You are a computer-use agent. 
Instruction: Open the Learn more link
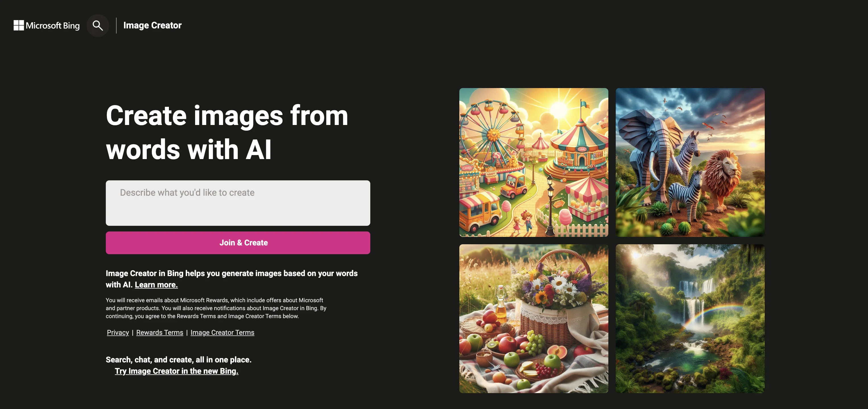tap(156, 285)
